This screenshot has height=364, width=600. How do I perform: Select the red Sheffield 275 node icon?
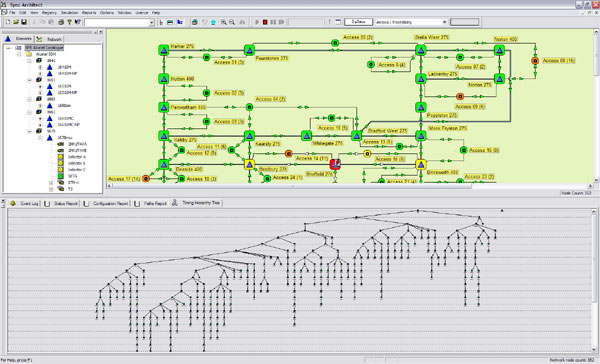click(335, 164)
